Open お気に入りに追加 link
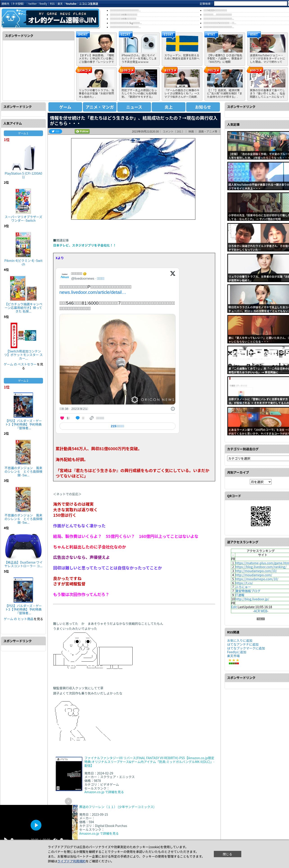The height and width of the screenshot is (868, 289). pyautogui.click(x=239, y=641)
